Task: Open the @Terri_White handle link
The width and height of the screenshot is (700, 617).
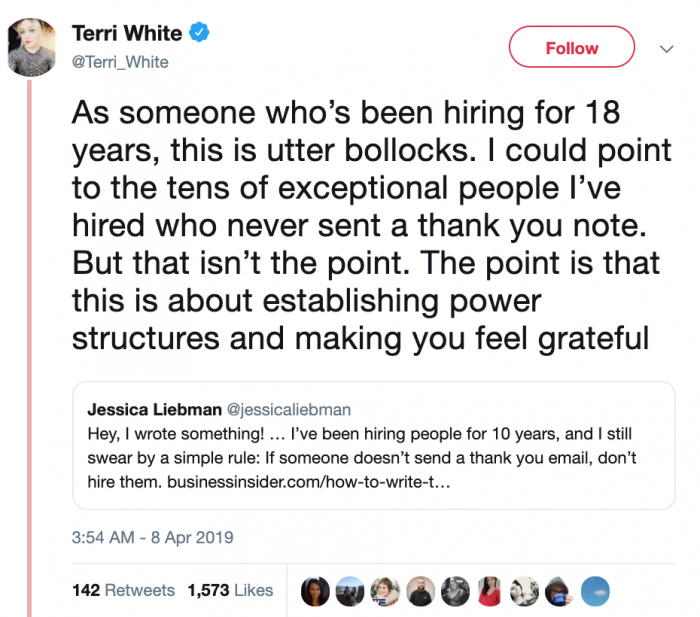Action: tap(120, 62)
